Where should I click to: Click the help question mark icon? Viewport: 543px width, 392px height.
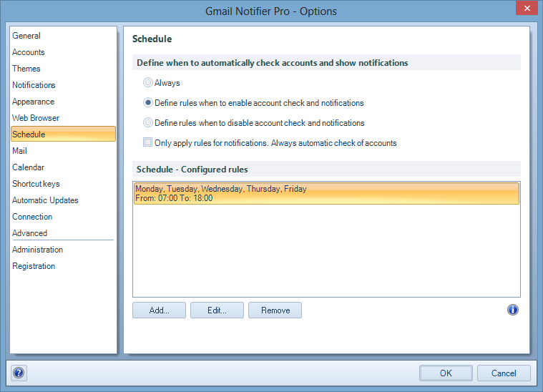point(19,373)
